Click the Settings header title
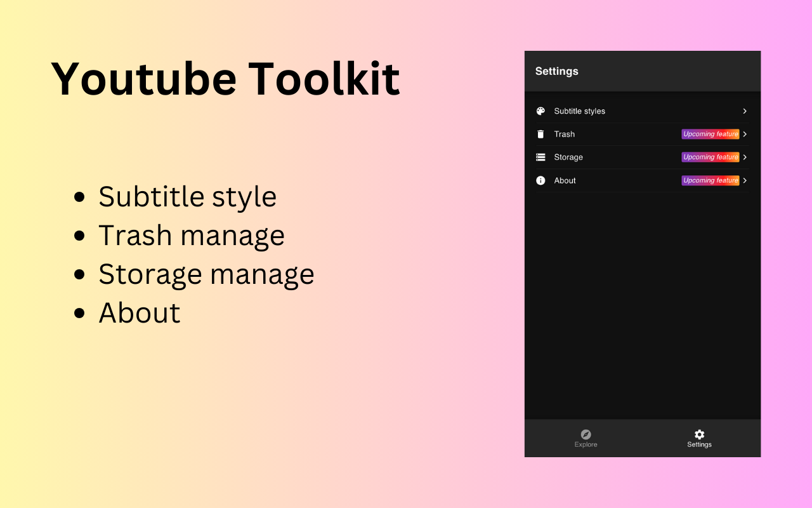The height and width of the screenshot is (508, 812). pyautogui.click(x=556, y=71)
